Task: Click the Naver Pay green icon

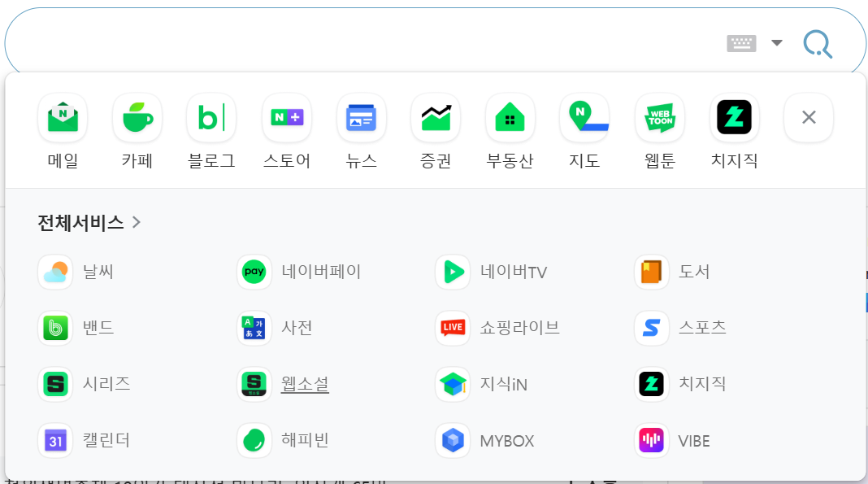Action: 254,272
